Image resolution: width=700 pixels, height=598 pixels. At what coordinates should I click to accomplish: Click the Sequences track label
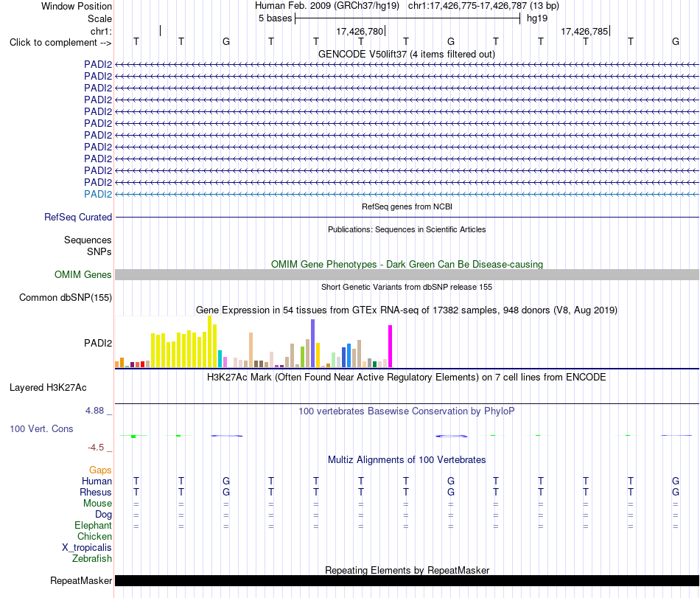[x=88, y=240]
